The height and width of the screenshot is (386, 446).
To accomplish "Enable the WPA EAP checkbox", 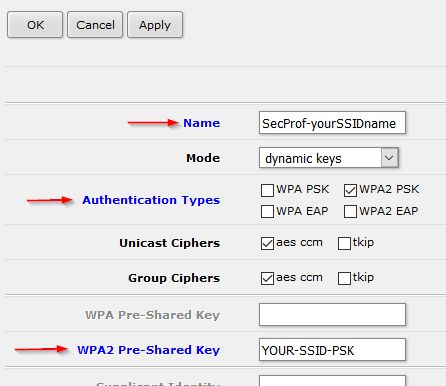I will click(267, 212).
